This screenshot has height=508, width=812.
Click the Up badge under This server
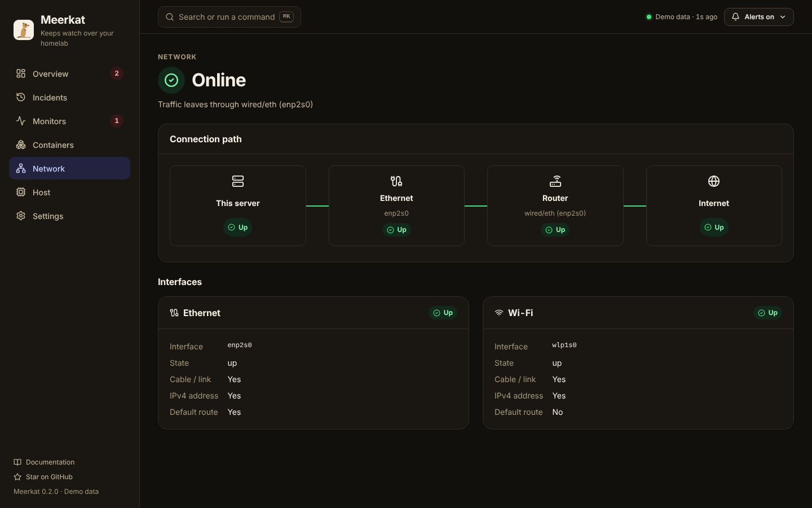point(238,227)
